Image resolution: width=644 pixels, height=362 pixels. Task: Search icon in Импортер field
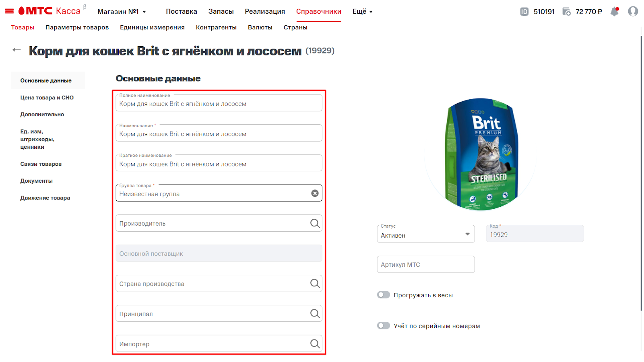315,344
